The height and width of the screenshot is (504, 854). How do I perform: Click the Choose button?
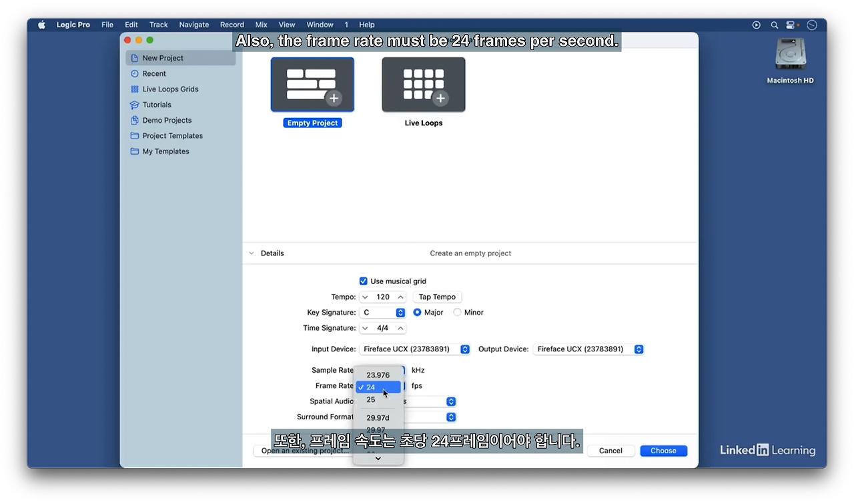click(664, 451)
